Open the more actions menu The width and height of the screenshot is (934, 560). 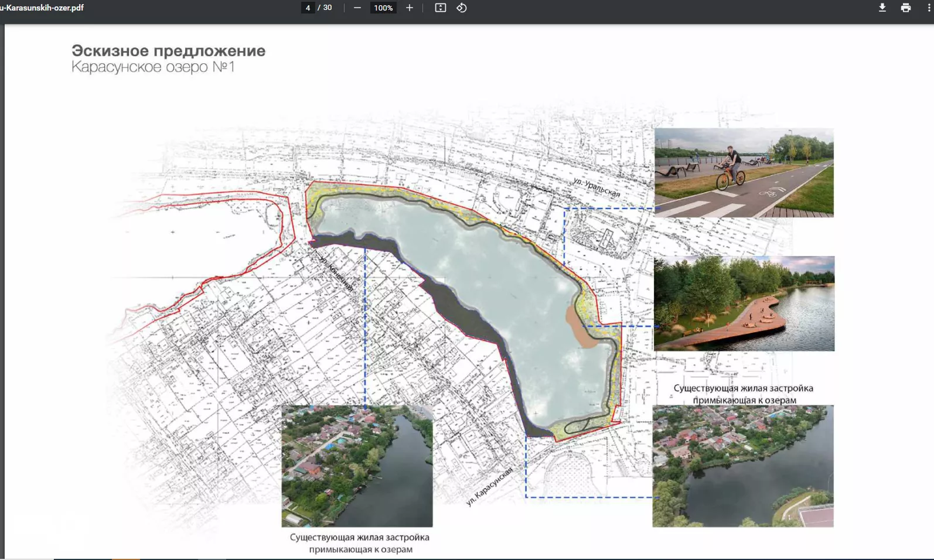[x=929, y=8]
